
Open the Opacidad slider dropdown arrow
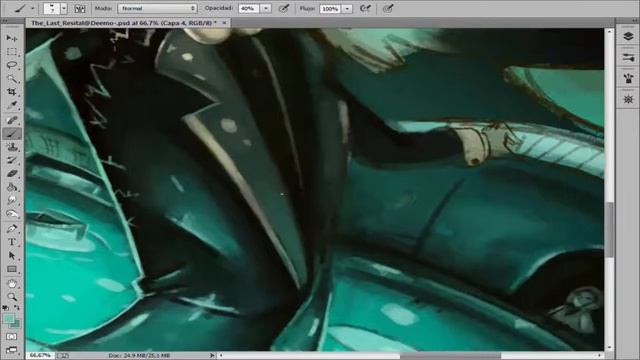tap(266, 9)
